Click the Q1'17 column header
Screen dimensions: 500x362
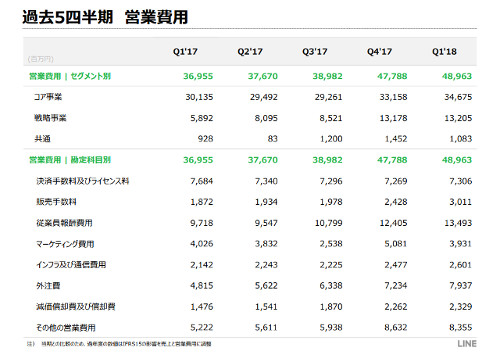click(185, 52)
